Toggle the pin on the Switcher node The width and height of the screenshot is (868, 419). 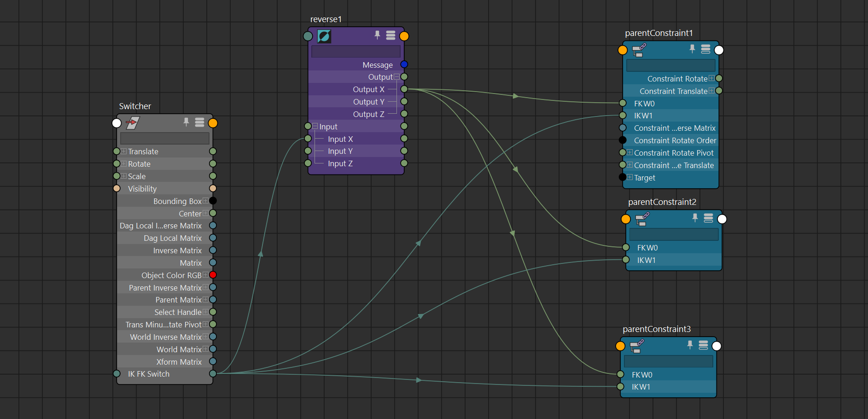[186, 122]
